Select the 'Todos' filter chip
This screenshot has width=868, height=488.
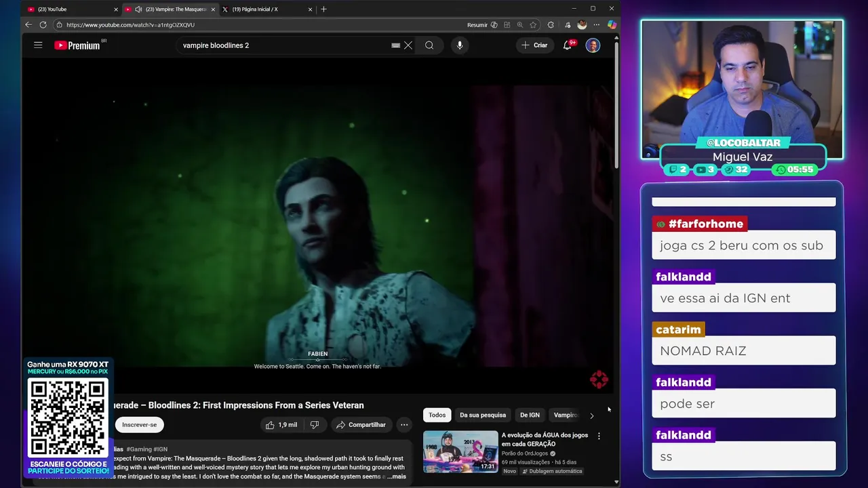(437, 415)
